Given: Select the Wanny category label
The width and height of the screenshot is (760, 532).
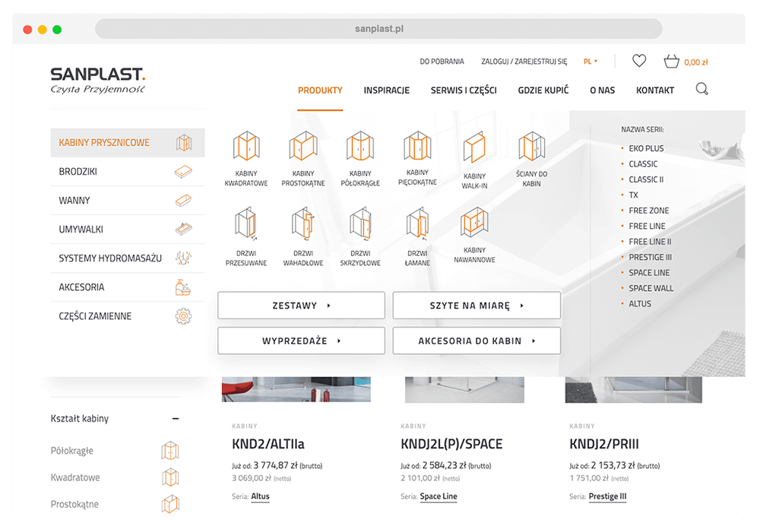Looking at the screenshot, I should coord(74,200).
